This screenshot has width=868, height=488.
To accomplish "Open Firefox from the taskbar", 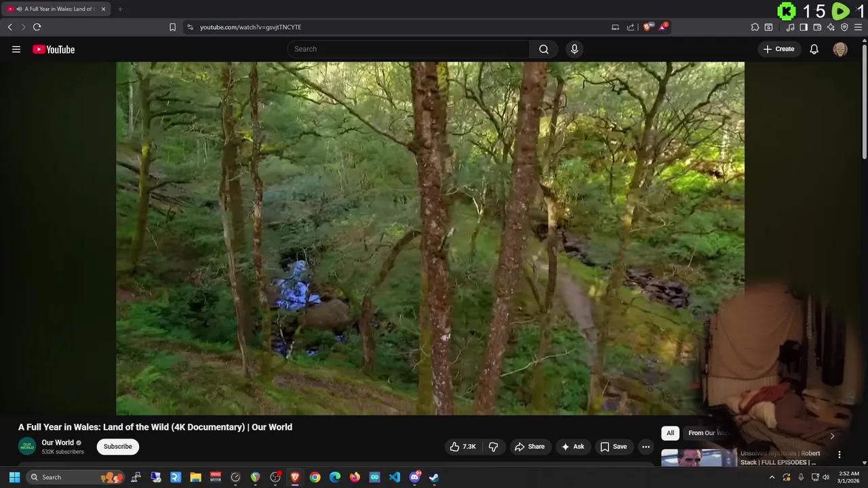I will (x=355, y=477).
